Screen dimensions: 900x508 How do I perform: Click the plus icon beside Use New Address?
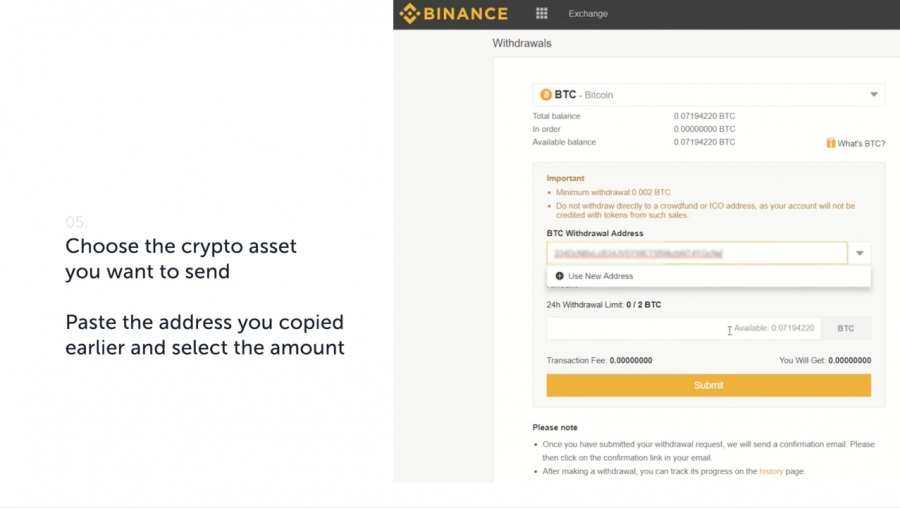(560, 276)
